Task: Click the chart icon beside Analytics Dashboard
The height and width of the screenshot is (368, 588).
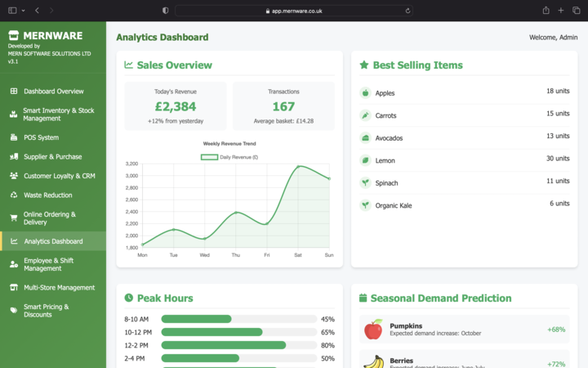Action: tap(14, 241)
